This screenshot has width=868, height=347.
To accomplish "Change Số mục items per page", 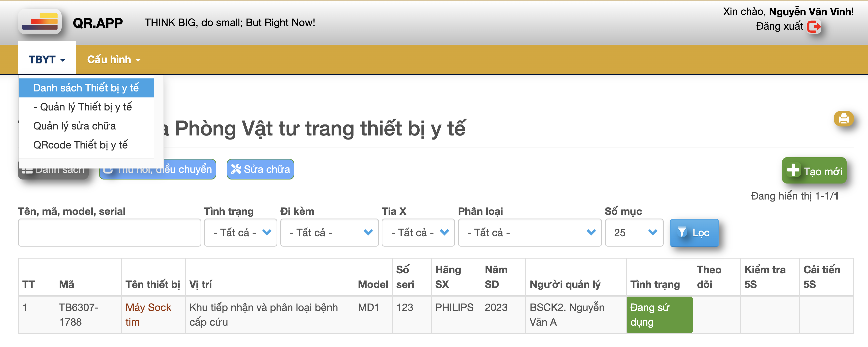I will 634,233.
